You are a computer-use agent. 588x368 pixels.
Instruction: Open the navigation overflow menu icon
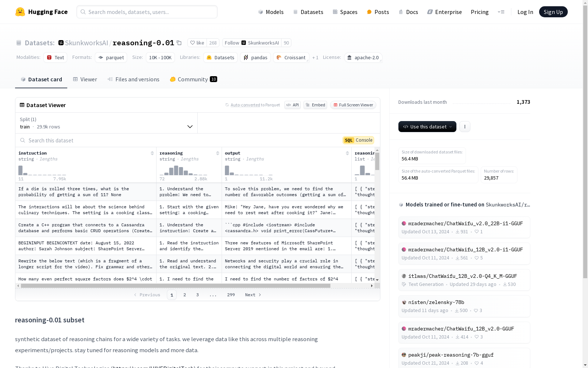pyautogui.click(x=501, y=12)
